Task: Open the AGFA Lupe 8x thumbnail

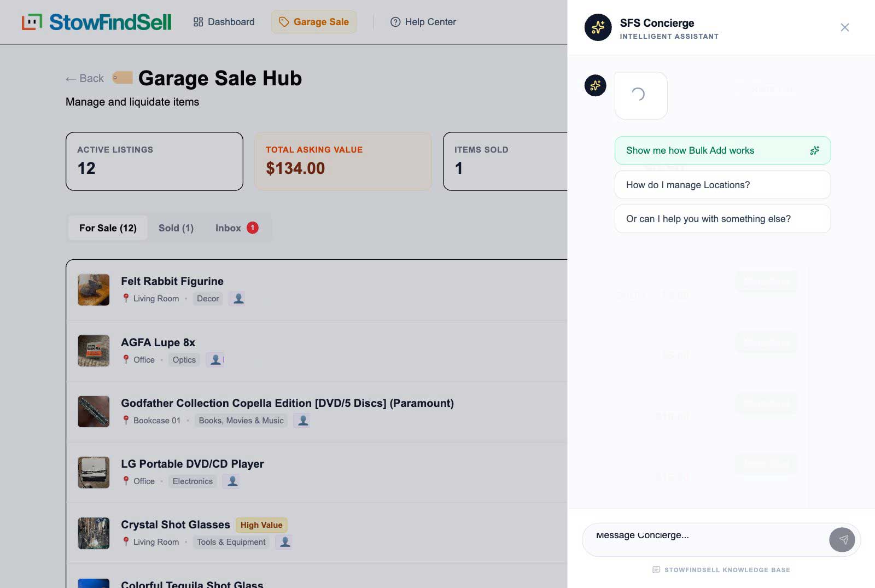Action: 94,351
